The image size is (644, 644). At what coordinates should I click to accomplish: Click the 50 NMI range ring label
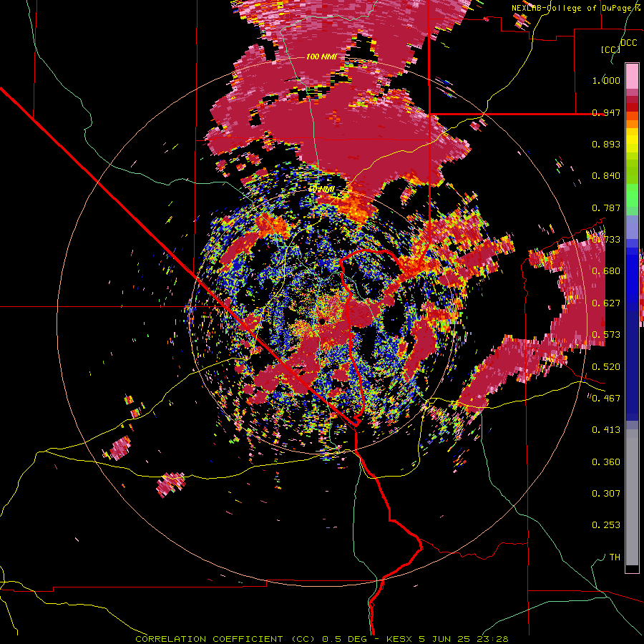point(321,190)
